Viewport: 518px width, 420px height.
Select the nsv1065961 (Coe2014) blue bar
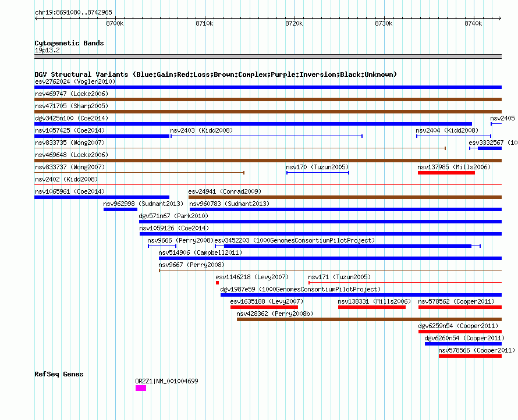click(102, 197)
